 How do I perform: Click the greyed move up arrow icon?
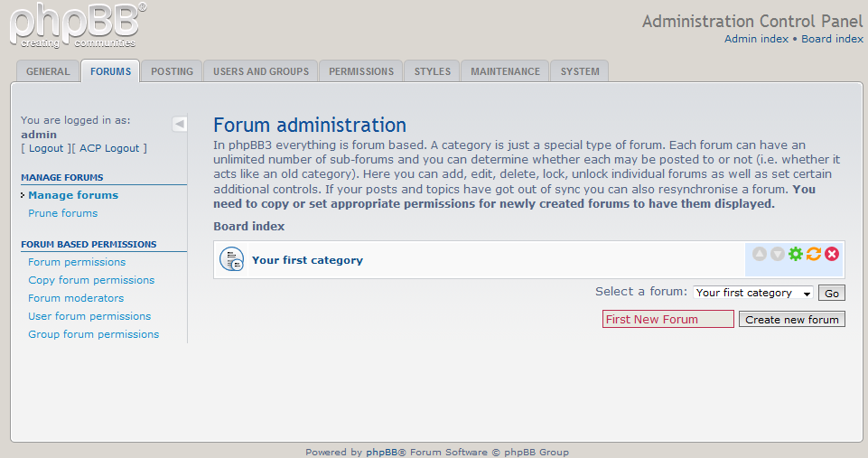point(760,254)
